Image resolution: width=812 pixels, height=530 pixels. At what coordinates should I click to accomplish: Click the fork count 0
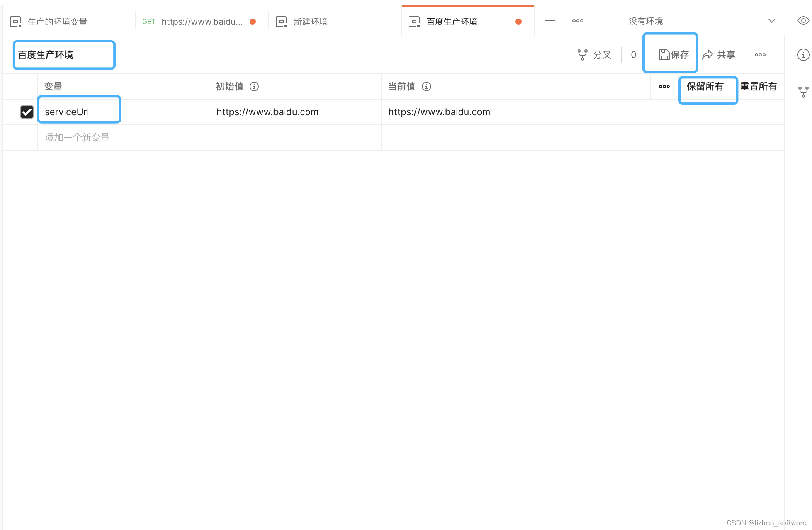(634, 55)
